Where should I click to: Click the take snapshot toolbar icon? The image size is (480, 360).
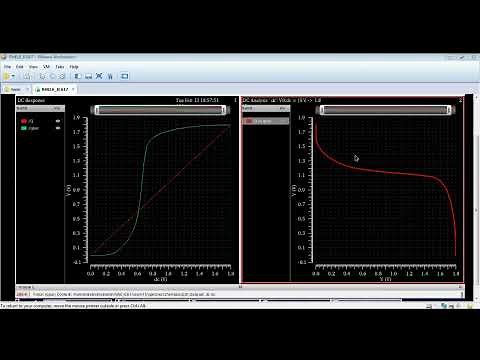[x=42, y=76]
